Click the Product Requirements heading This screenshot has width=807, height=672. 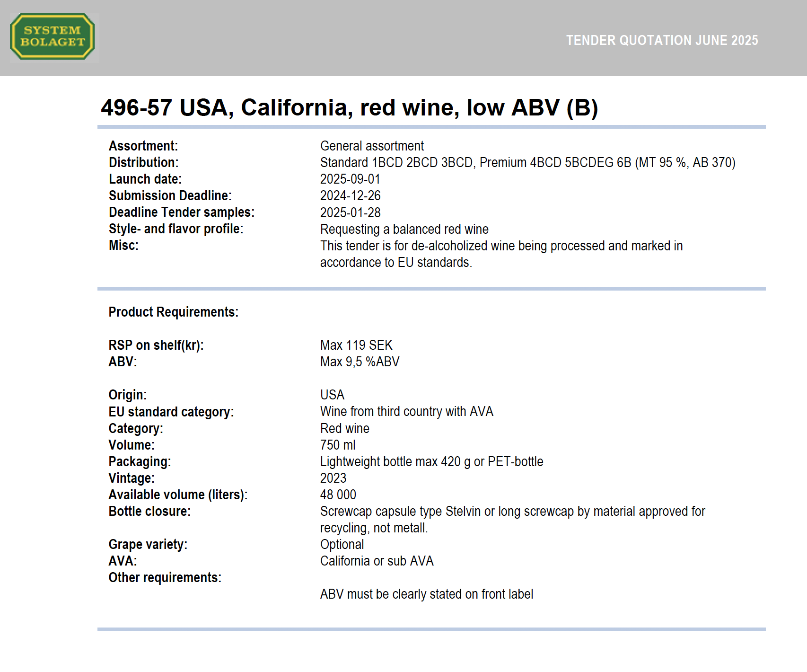click(173, 312)
